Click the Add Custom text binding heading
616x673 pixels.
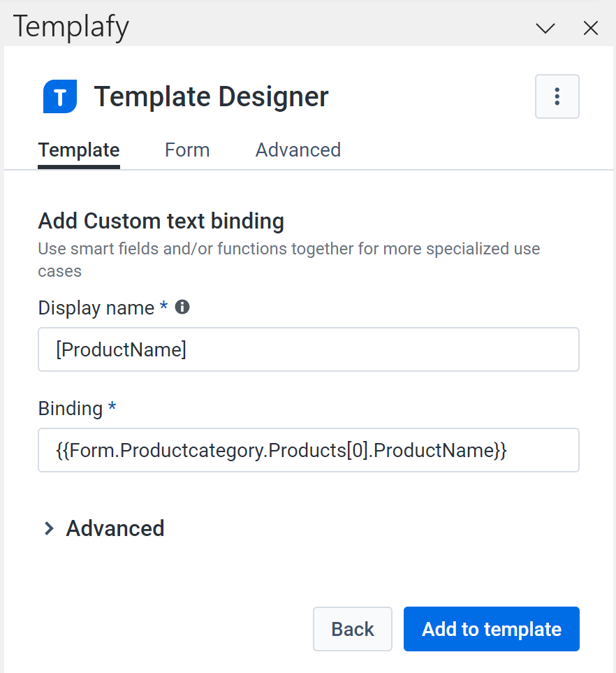point(161,221)
